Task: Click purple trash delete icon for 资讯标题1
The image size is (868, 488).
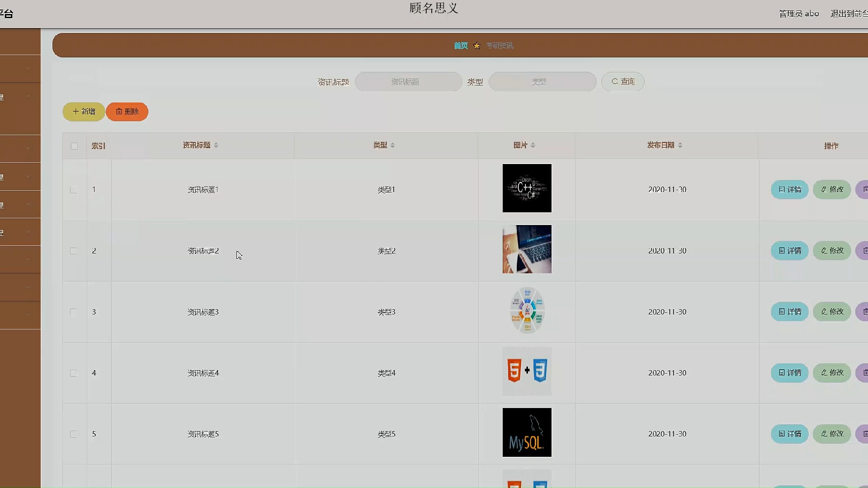Action: pos(863,189)
